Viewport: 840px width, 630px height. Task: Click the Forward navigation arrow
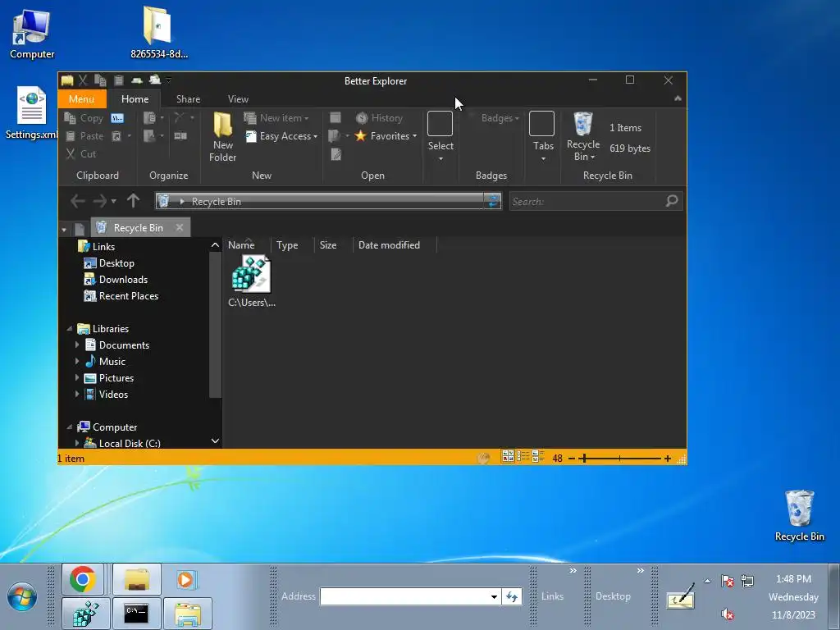click(x=99, y=201)
